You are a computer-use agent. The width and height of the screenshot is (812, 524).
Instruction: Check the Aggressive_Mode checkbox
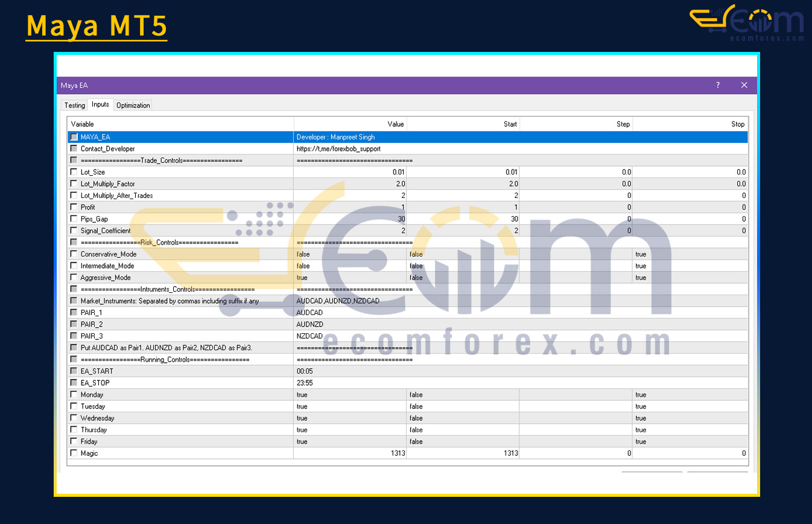74,278
